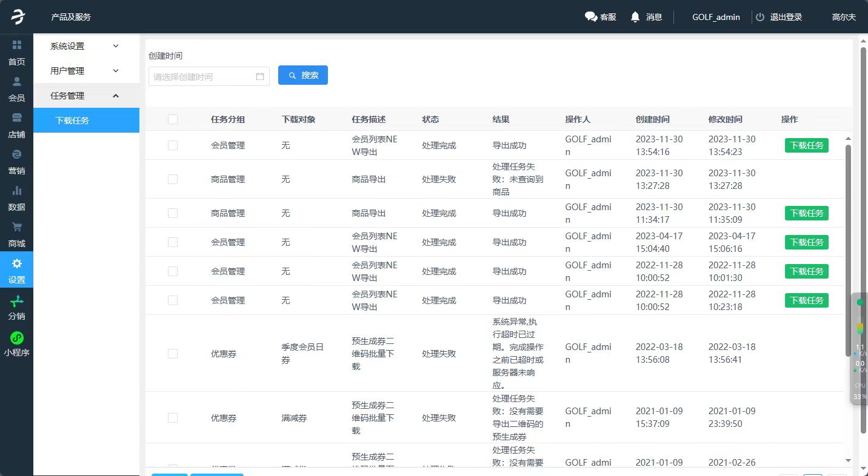Click 下载任务 for row modified 10:23:18
The image size is (868, 476).
point(806,300)
